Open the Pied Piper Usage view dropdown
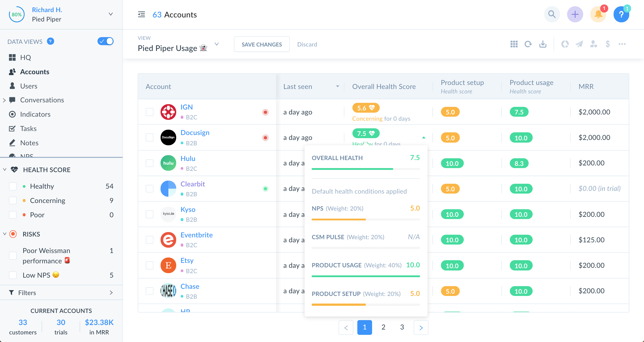The width and height of the screenshot is (644, 342). pyautogui.click(x=216, y=44)
